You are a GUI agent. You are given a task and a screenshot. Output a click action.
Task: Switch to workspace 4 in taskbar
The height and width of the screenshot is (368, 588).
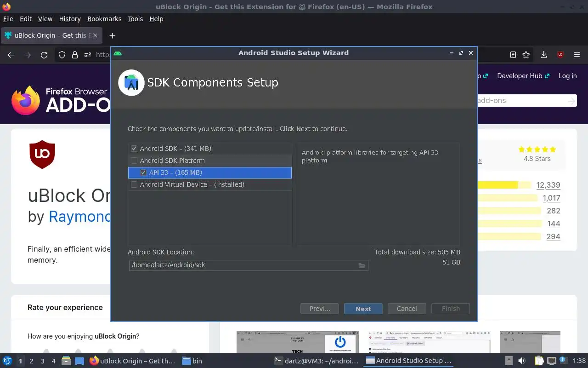[x=53, y=361]
